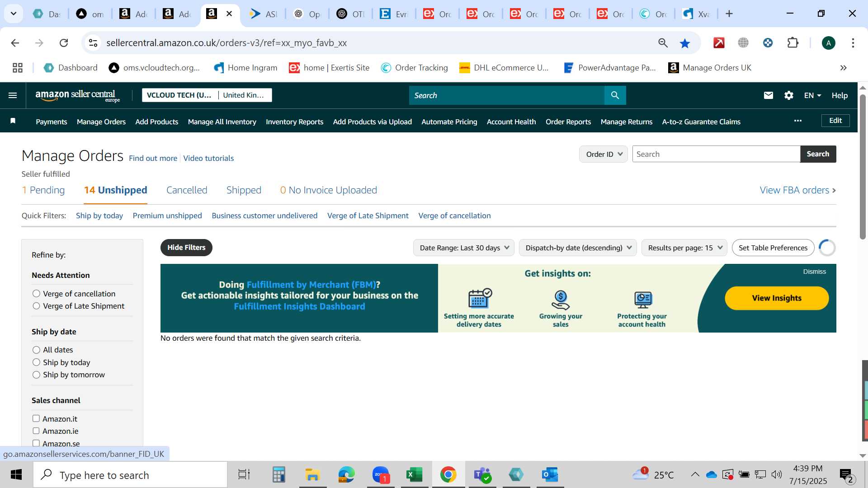868x488 pixels.
Task: Open Microsoft Teams from the taskbar
Action: click(x=482, y=475)
